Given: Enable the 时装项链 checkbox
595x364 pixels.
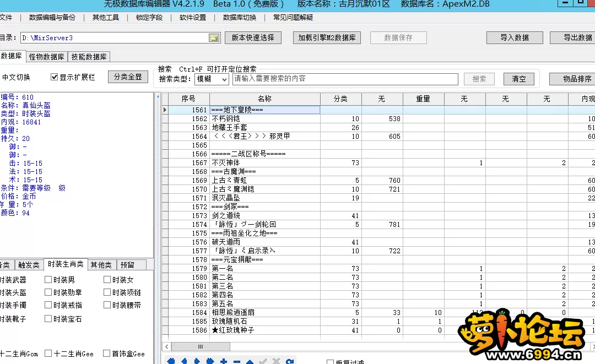Looking at the screenshot, I should click(x=107, y=292).
